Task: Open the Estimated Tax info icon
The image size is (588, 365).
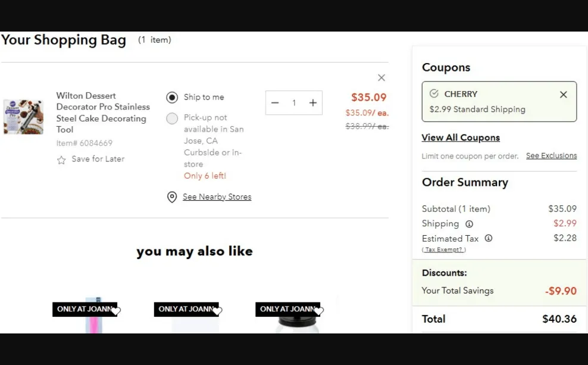Action: [488, 238]
